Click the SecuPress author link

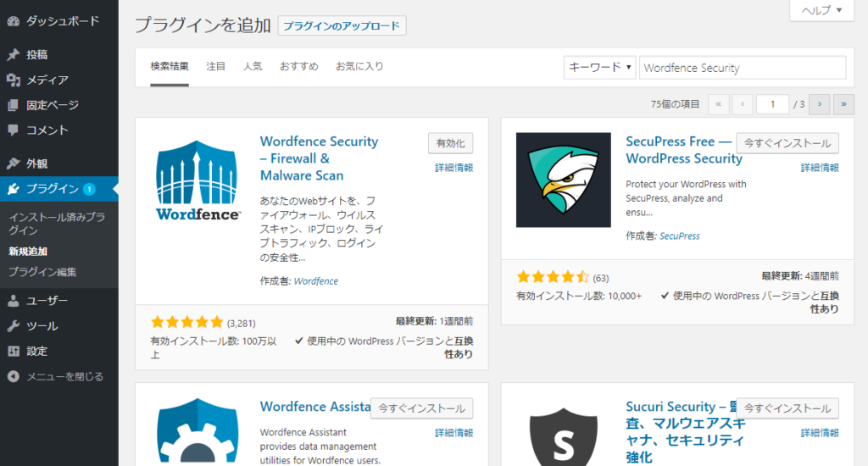pos(679,236)
